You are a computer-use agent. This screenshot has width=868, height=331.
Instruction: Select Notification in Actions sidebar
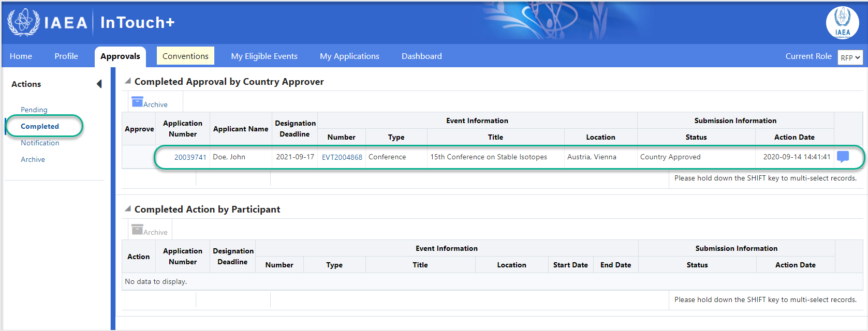click(40, 143)
